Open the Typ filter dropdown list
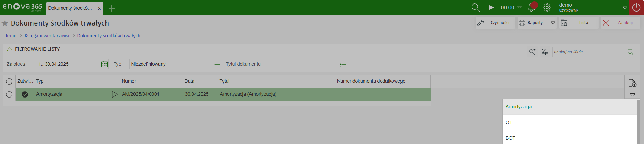The image size is (644, 144). pyautogui.click(x=217, y=64)
